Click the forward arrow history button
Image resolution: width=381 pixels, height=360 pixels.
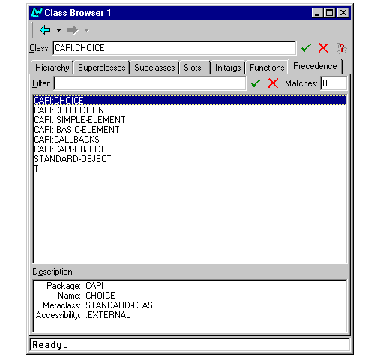pyautogui.click(x=72, y=31)
